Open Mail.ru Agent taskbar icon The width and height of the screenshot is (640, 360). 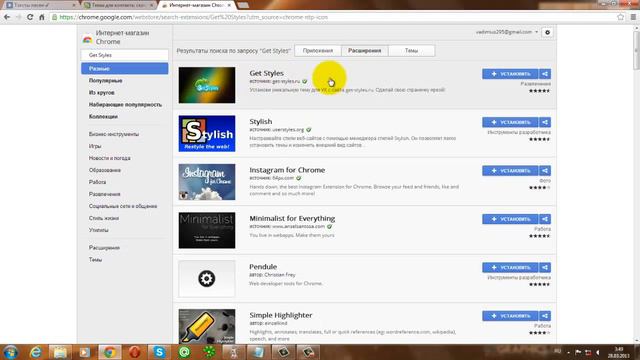pos(184,352)
